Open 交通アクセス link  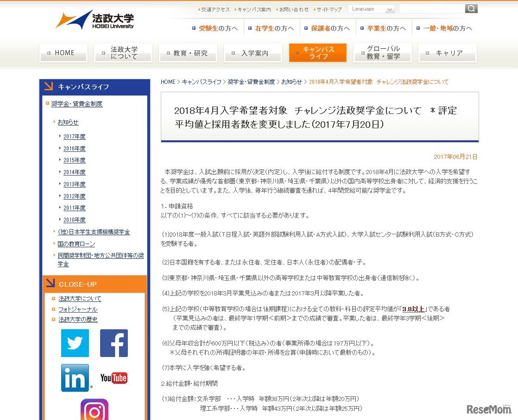click(x=215, y=10)
